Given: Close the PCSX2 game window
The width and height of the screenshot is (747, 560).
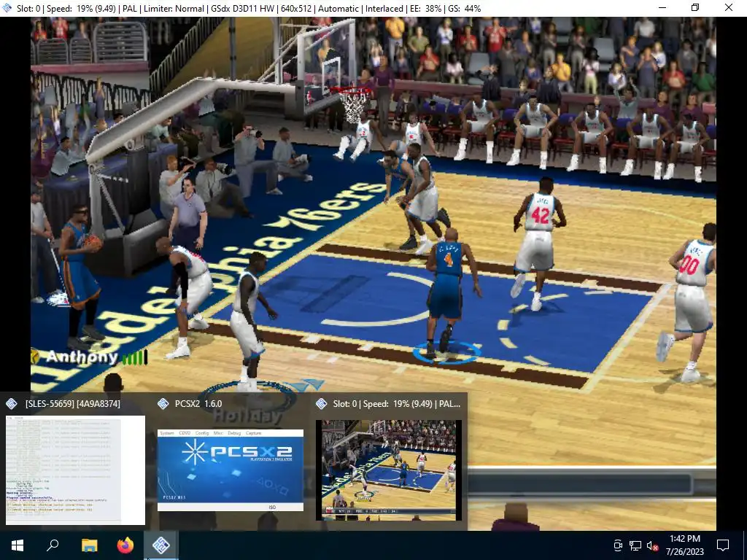Looking at the screenshot, I should coord(729,7).
